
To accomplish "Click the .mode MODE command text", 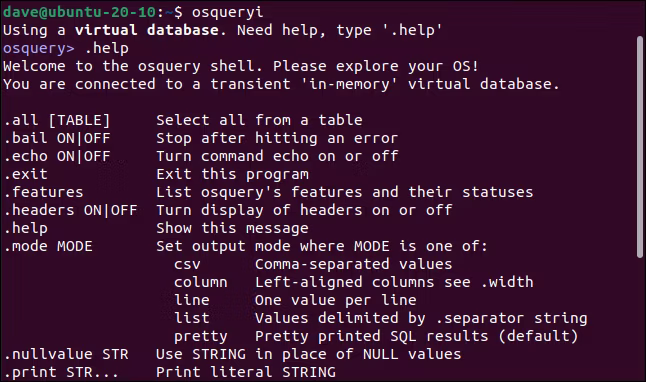I will tap(48, 246).
